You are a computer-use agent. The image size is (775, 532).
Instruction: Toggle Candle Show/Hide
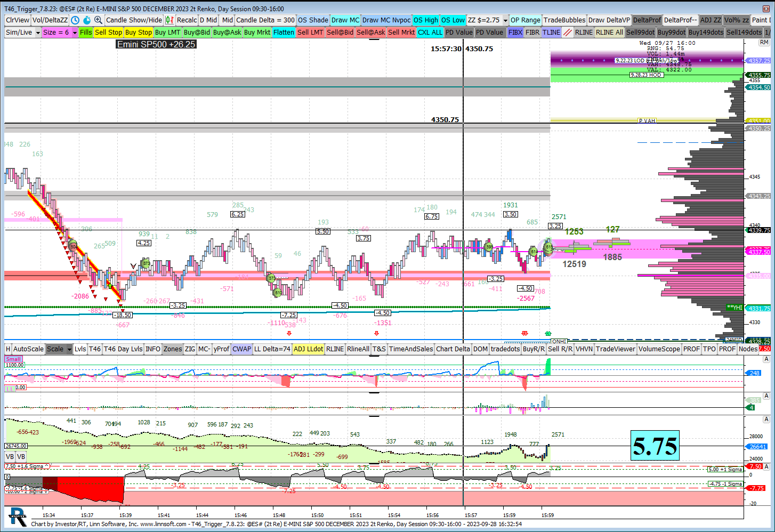(x=134, y=20)
